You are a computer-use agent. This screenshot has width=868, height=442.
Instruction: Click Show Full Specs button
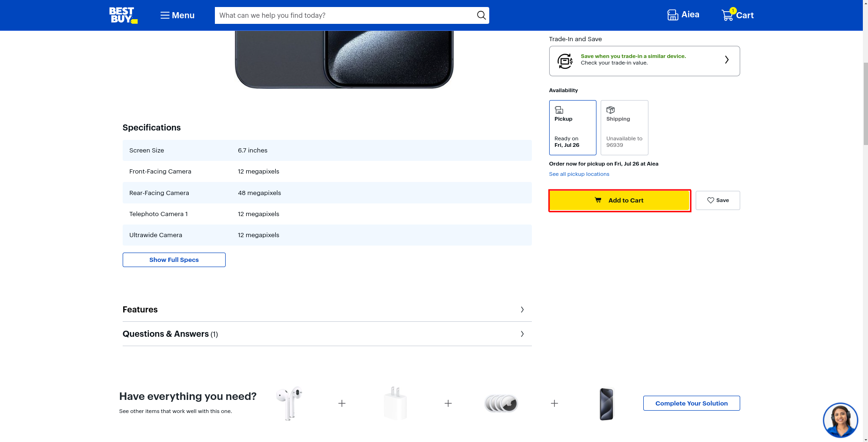[174, 260]
